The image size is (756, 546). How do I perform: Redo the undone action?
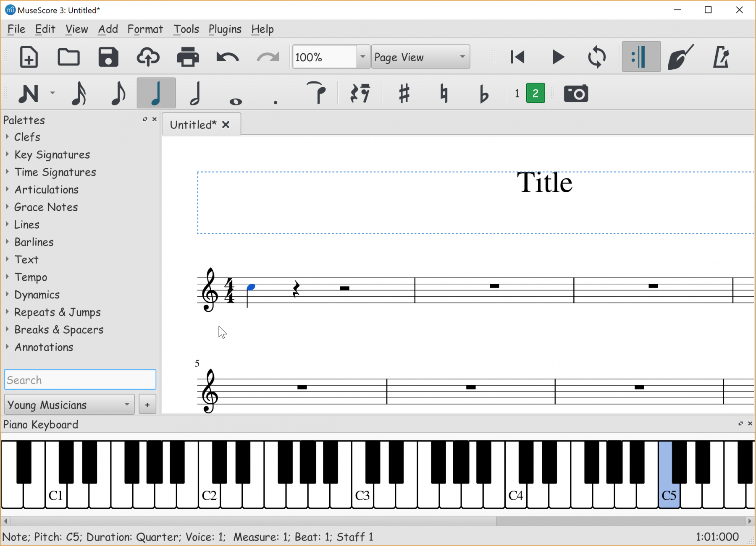pyautogui.click(x=268, y=57)
